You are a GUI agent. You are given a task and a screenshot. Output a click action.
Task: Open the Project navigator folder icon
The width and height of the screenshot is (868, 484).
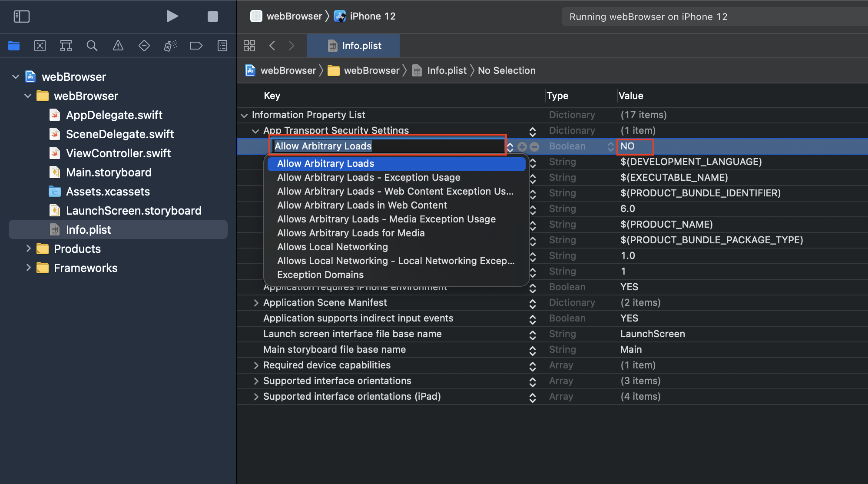click(x=14, y=46)
